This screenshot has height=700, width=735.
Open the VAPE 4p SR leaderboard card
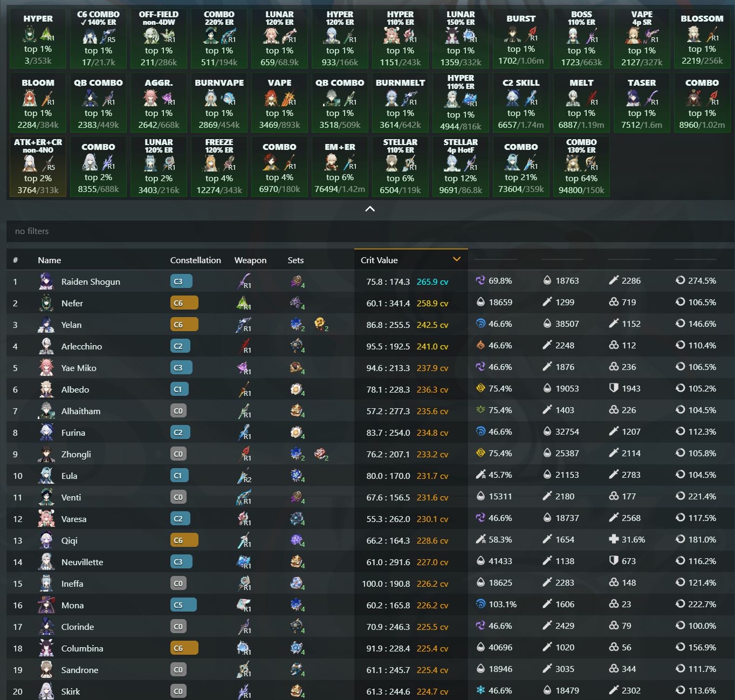pos(642,39)
